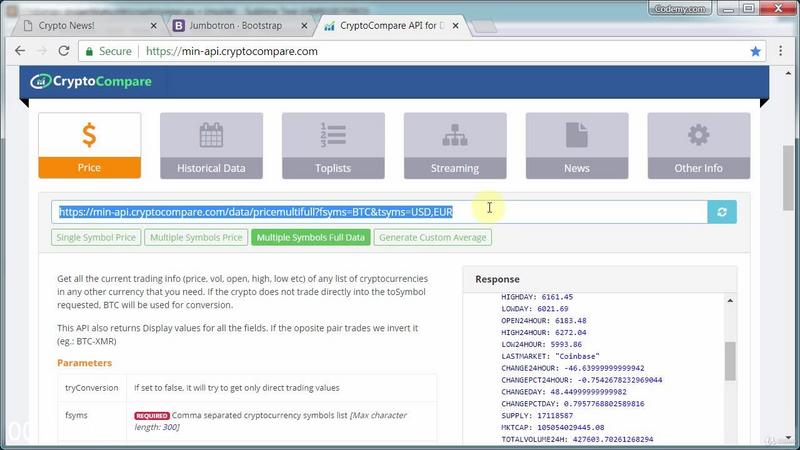Click the Response panel scrollbar thumb

click(730, 361)
